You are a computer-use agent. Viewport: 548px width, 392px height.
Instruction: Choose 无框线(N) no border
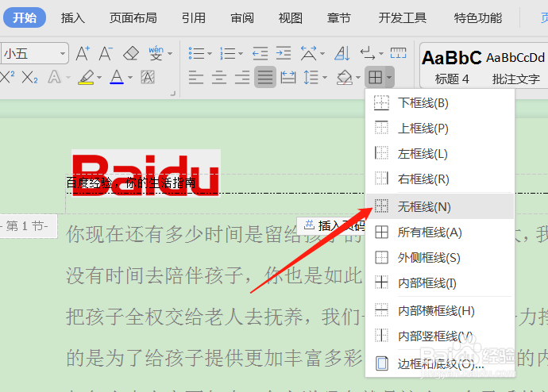(x=440, y=206)
